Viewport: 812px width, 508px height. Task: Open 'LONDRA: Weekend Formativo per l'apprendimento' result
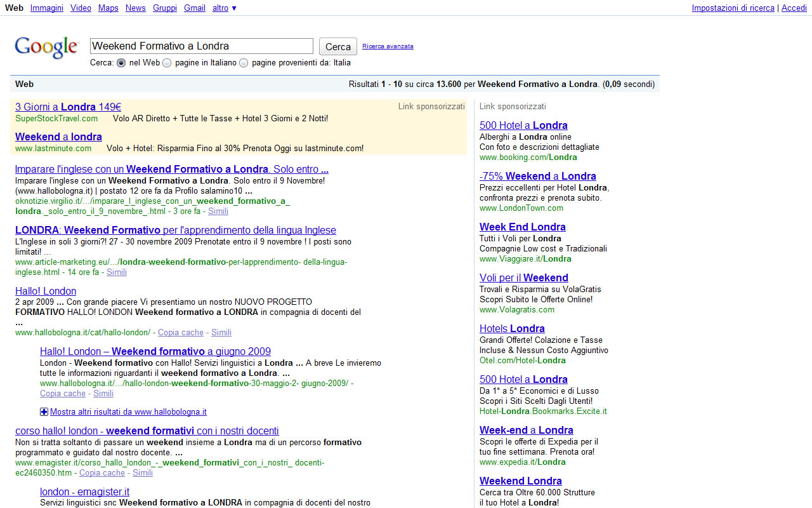(176, 230)
